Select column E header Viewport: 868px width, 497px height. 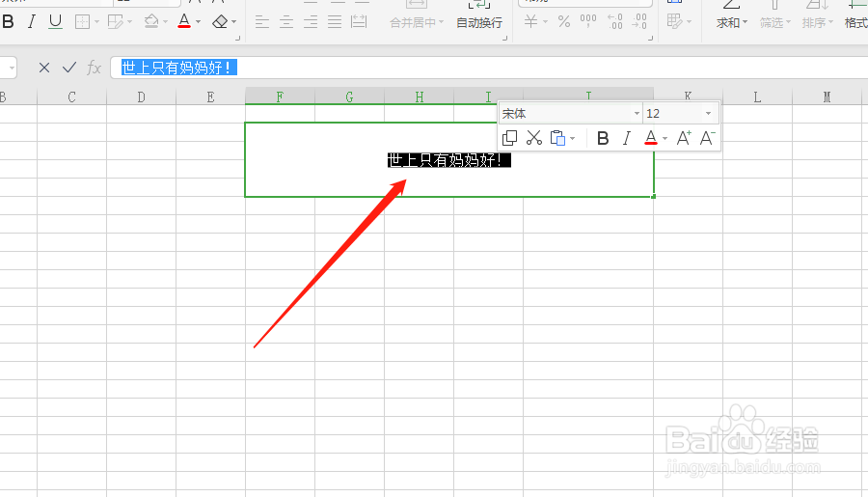tap(210, 97)
